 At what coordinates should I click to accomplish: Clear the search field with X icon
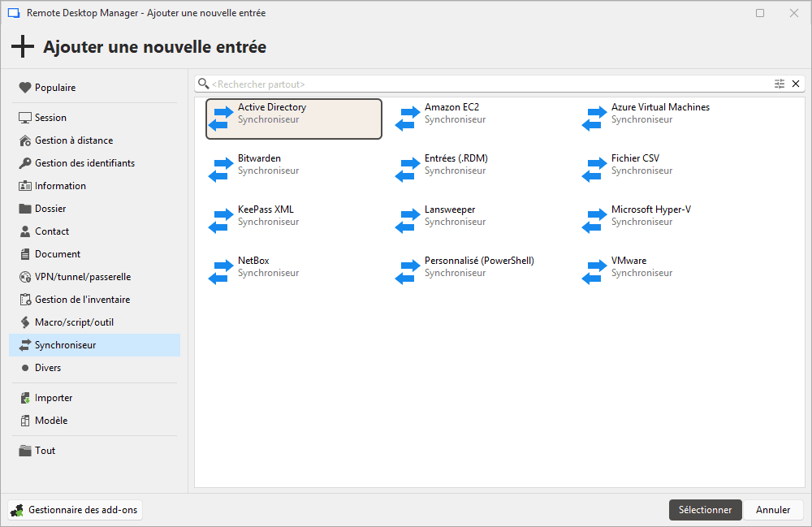(x=796, y=84)
